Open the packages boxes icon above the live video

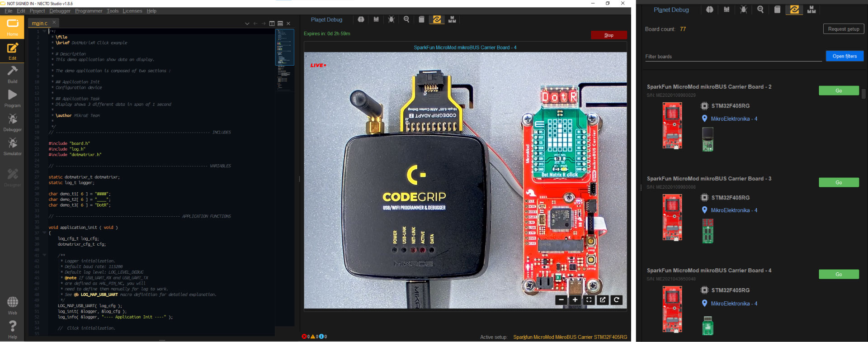[452, 19]
